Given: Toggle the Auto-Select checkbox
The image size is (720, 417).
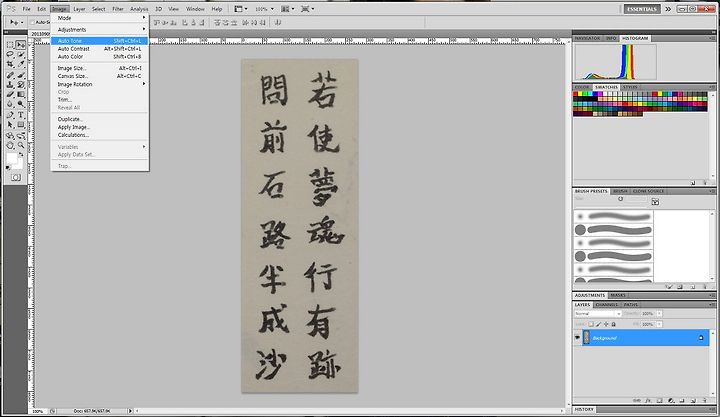Looking at the screenshot, I should pyautogui.click(x=32, y=22).
